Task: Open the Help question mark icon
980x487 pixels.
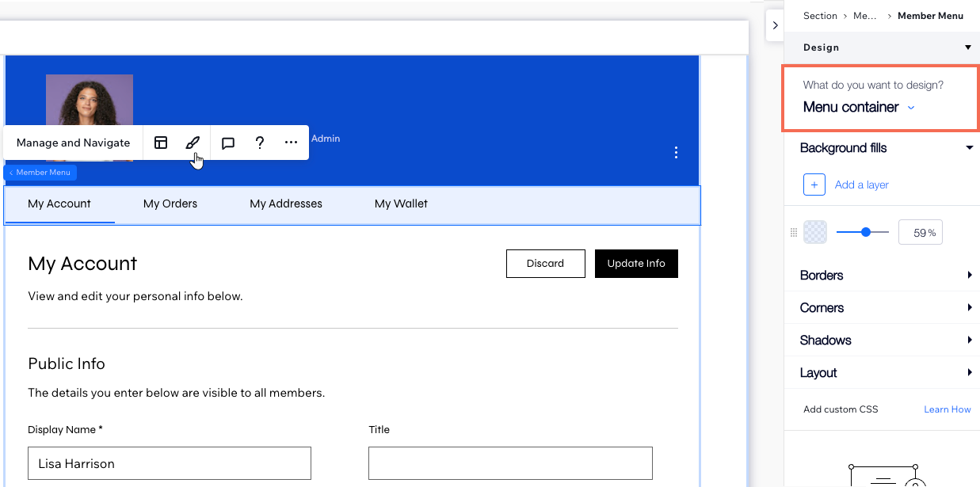Action: tap(259, 143)
